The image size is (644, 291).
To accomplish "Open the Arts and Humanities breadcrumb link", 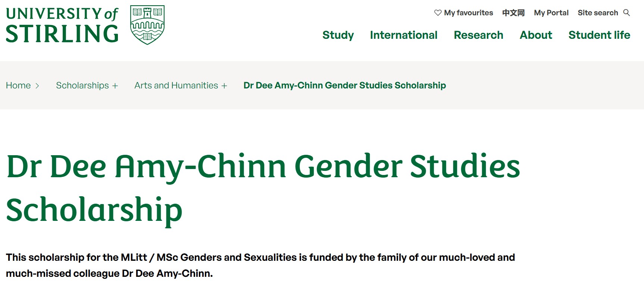I will tap(176, 85).
